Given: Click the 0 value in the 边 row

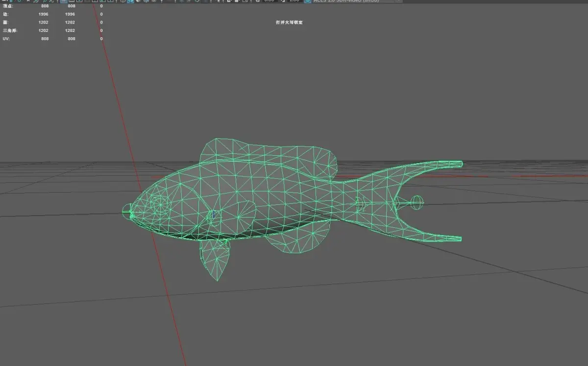Looking at the screenshot, I should pyautogui.click(x=101, y=14).
